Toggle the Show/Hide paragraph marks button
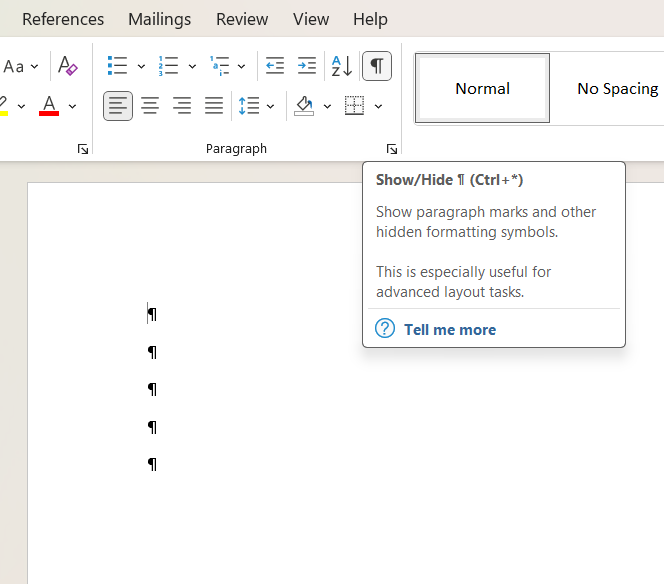The image size is (664, 584). pyautogui.click(x=376, y=66)
